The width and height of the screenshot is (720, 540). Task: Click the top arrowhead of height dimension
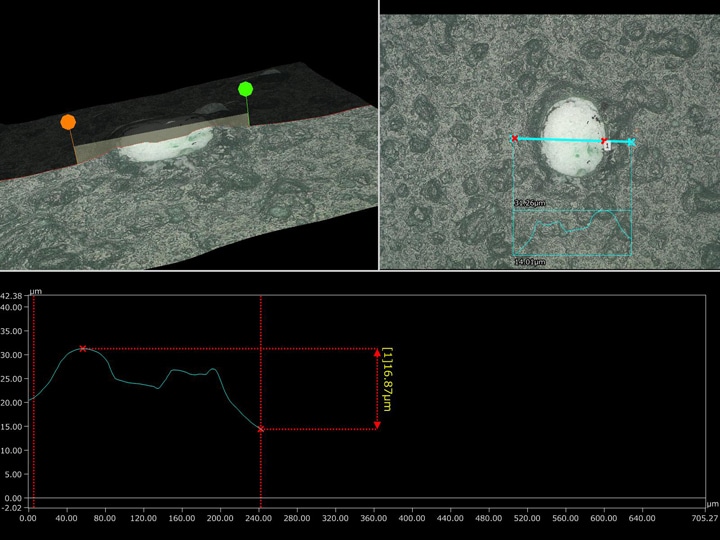377,353
